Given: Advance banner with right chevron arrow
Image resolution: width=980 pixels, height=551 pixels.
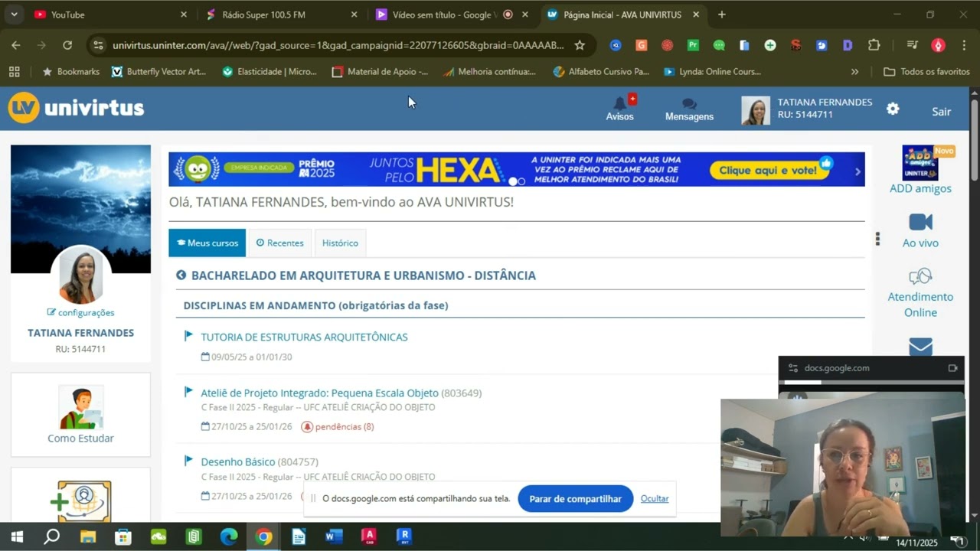Looking at the screenshot, I should [857, 171].
